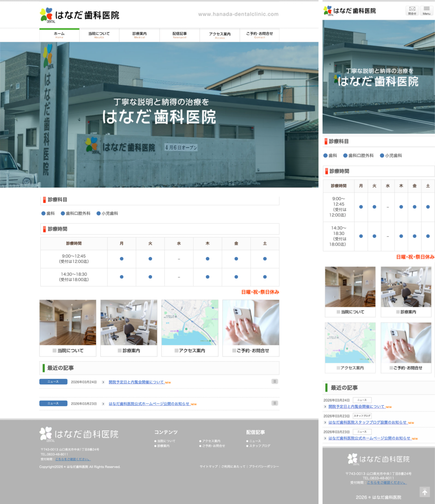The height and width of the screenshot is (504, 435).
Task: Open 診療案内 in the top navigation
Action: pos(140,35)
